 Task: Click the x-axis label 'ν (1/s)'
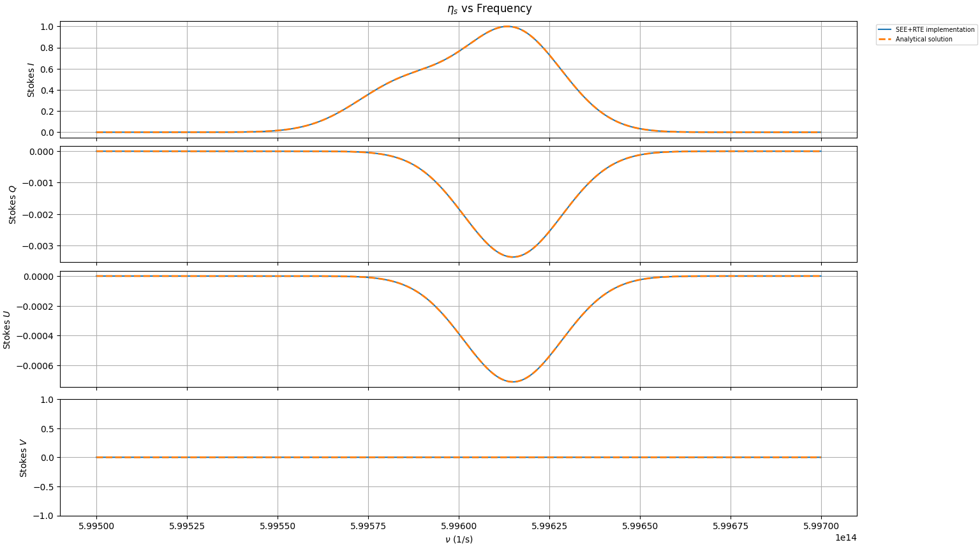(x=459, y=539)
